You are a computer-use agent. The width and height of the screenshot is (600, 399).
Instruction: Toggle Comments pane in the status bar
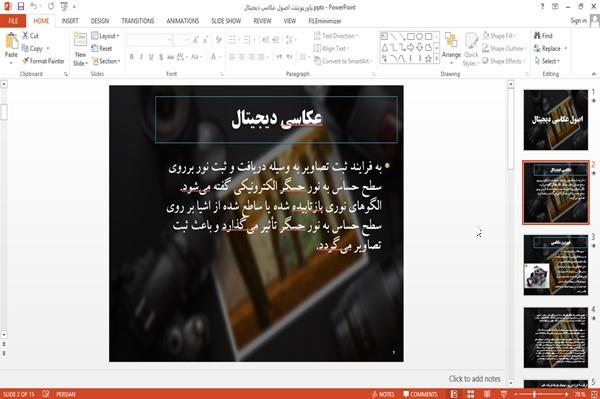(x=420, y=394)
